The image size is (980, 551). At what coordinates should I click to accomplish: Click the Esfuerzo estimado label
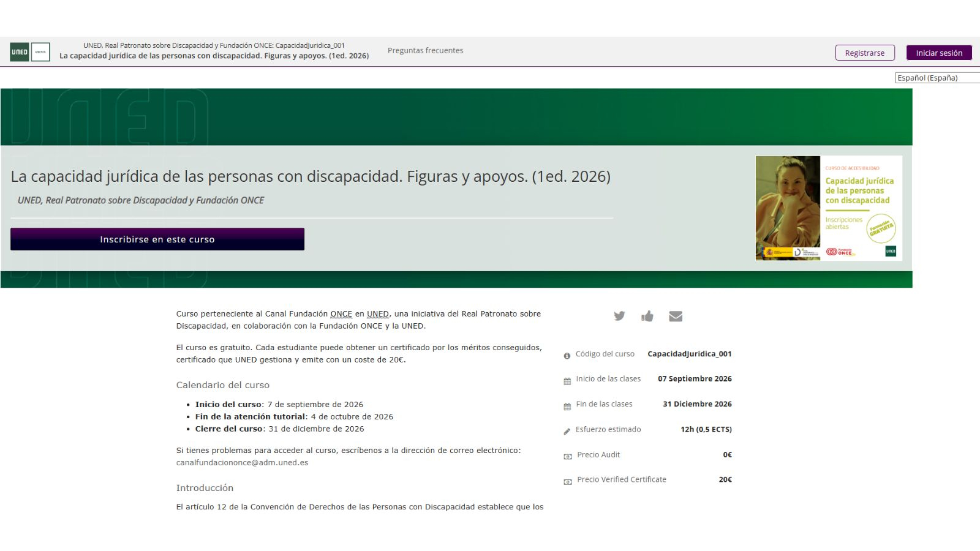click(608, 429)
